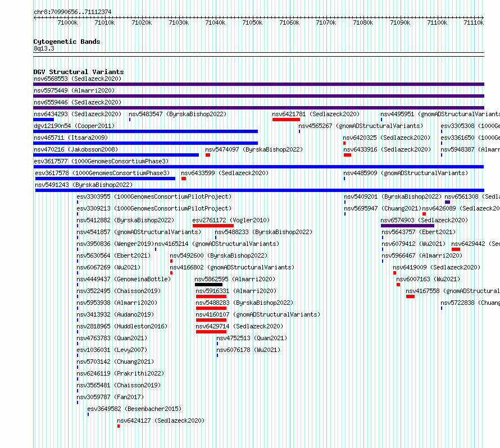Select nsv3522495 (Chaisson2019) label

tap(119, 291)
